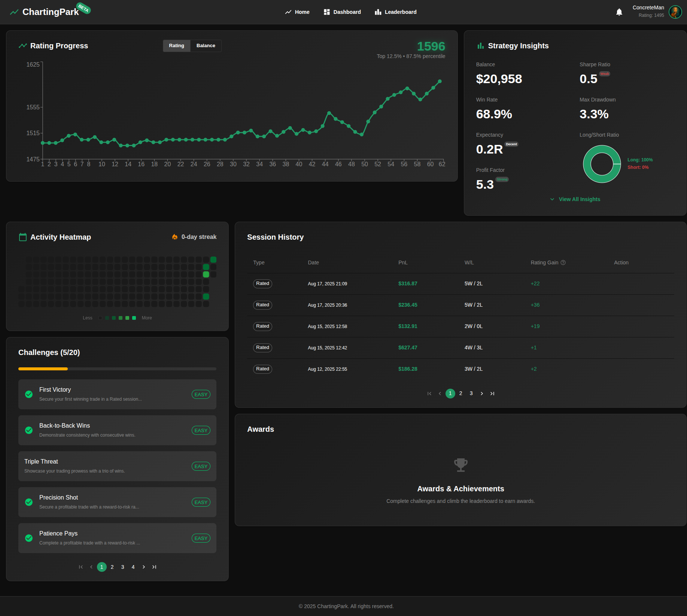687x616 pixels.
Task: Click the Activity Heatmap calendar icon
Action: pos(23,237)
